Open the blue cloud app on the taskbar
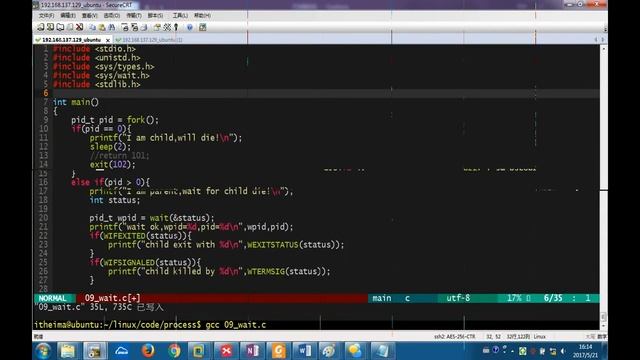 tap(121, 351)
